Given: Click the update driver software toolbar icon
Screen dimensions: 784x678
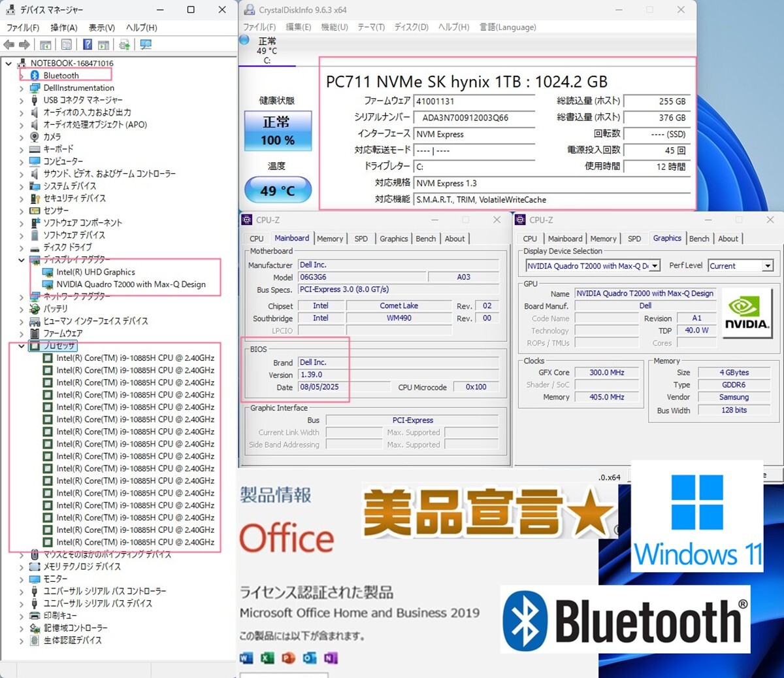Looking at the screenshot, I should click(x=124, y=44).
